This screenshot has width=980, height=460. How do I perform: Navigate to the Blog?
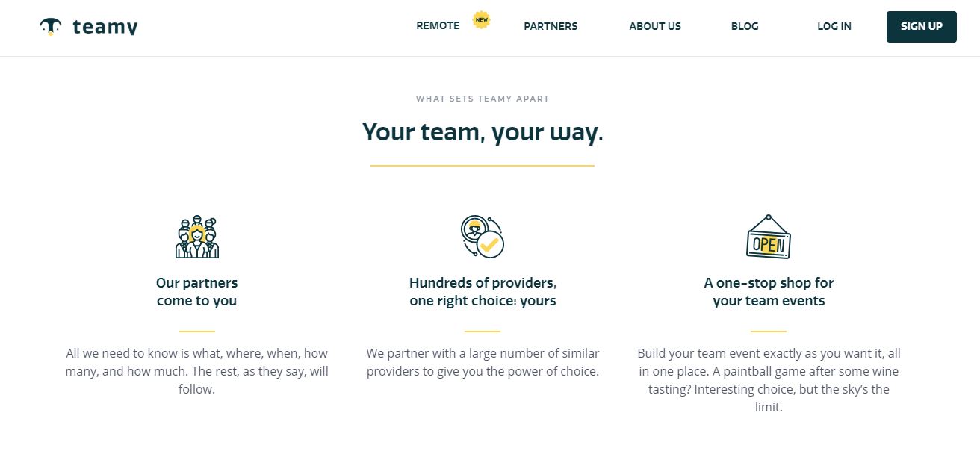click(745, 26)
